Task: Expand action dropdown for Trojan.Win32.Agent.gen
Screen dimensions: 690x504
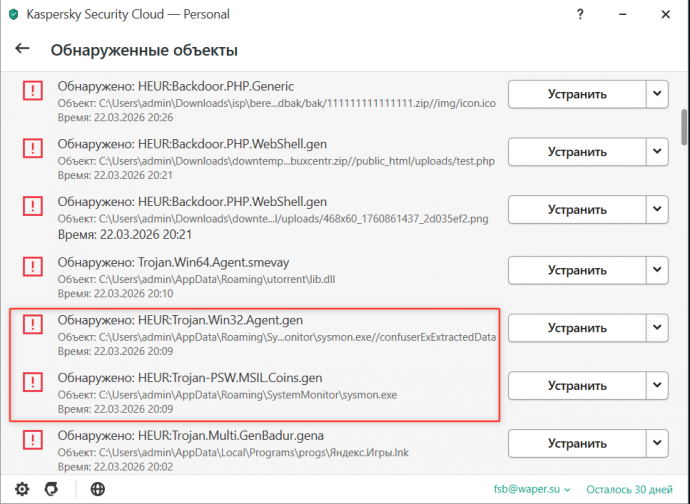Action: click(x=657, y=328)
